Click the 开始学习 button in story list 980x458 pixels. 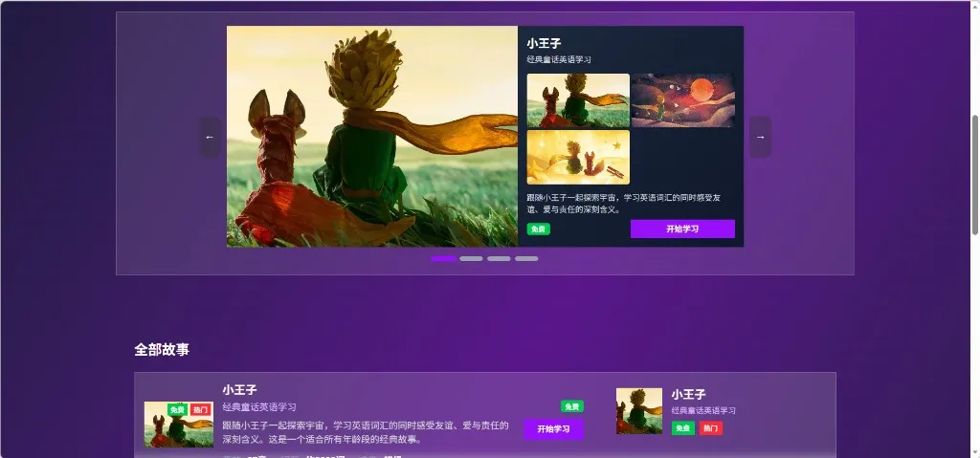[554, 429]
